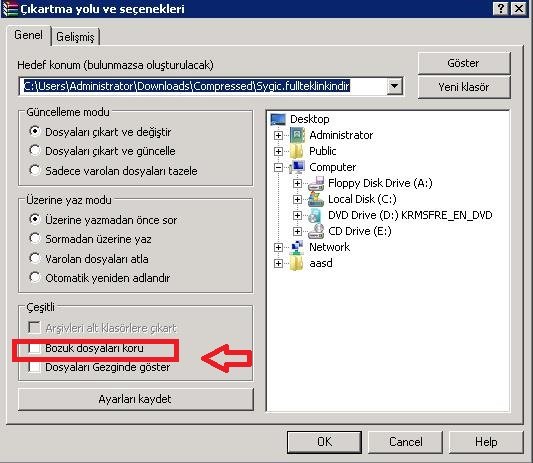This screenshot has height=463, width=533.
Task: Switch to the Gelişmiş tab
Action: (75, 37)
